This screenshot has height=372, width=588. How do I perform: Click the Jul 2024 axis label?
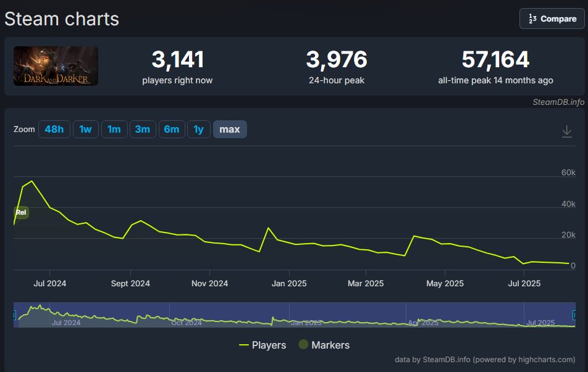pos(50,284)
